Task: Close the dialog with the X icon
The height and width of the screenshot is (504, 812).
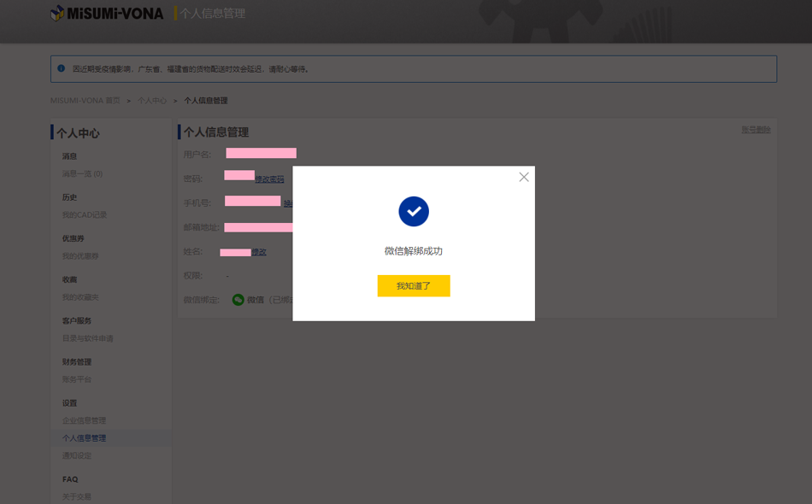Action: (524, 177)
